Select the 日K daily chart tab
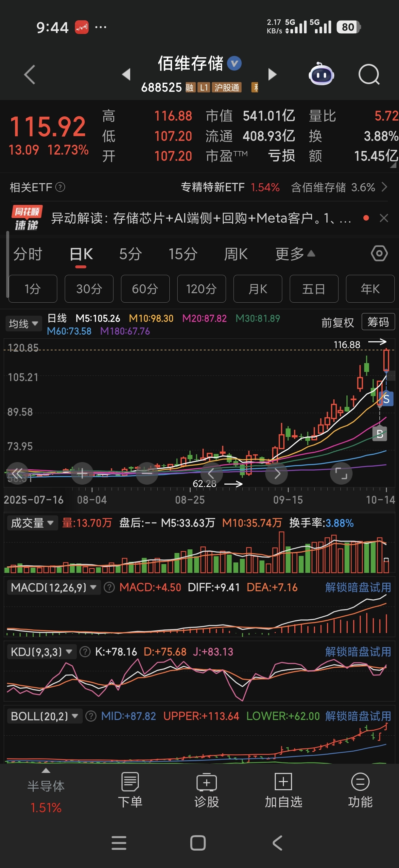 click(x=81, y=254)
